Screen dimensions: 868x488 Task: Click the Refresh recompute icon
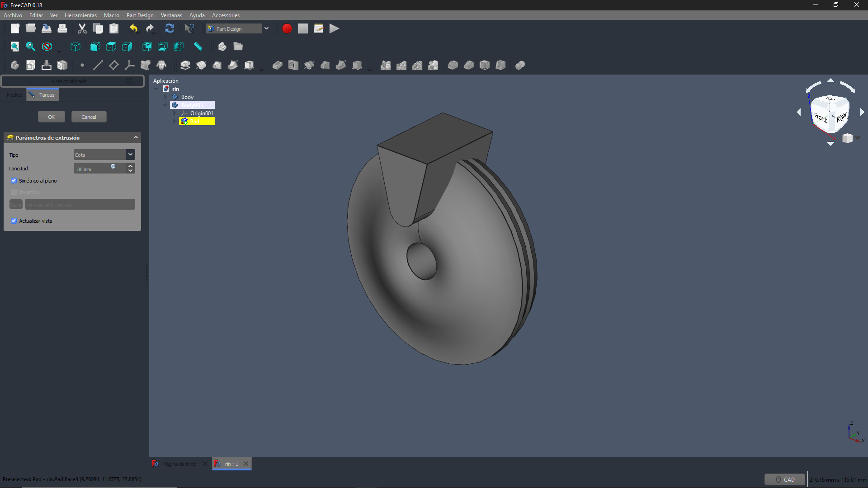[170, 28]
